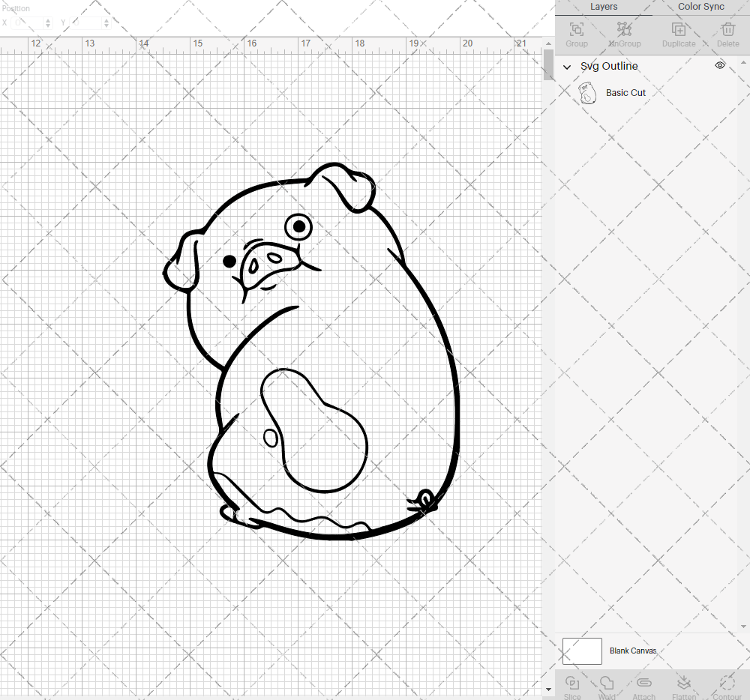Open the Blank Canvas color swatch
The width and height of the screenshot is (750, 700).
pos(582,651)
